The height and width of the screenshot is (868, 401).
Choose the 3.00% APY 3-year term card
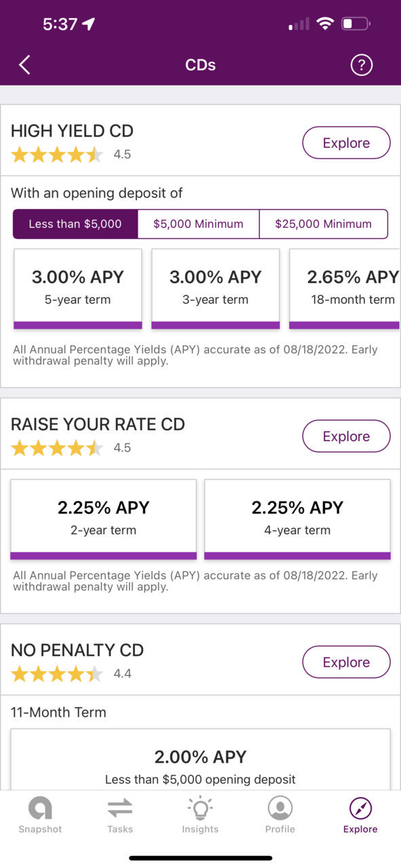[x=216, y=288]
